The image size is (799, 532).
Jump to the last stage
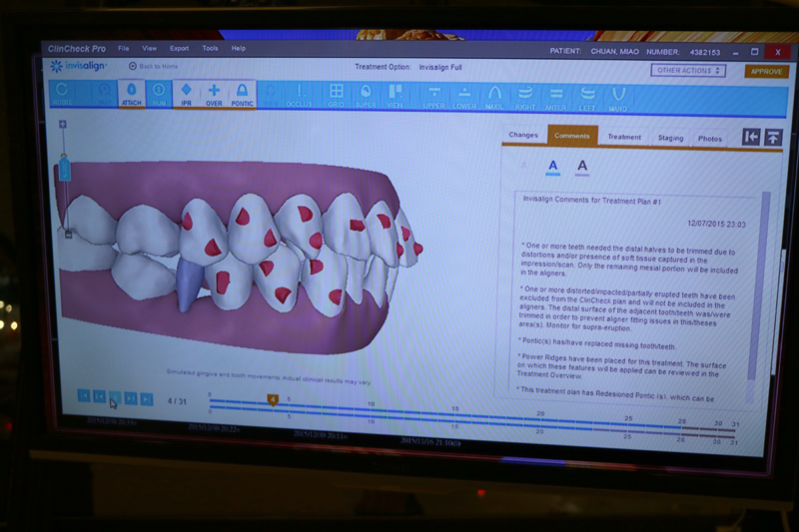(147, 399)
